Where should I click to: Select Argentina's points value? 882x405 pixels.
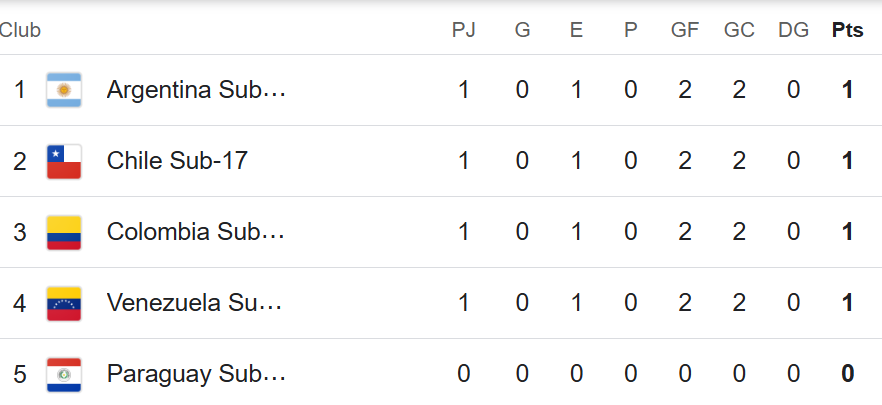847,90
